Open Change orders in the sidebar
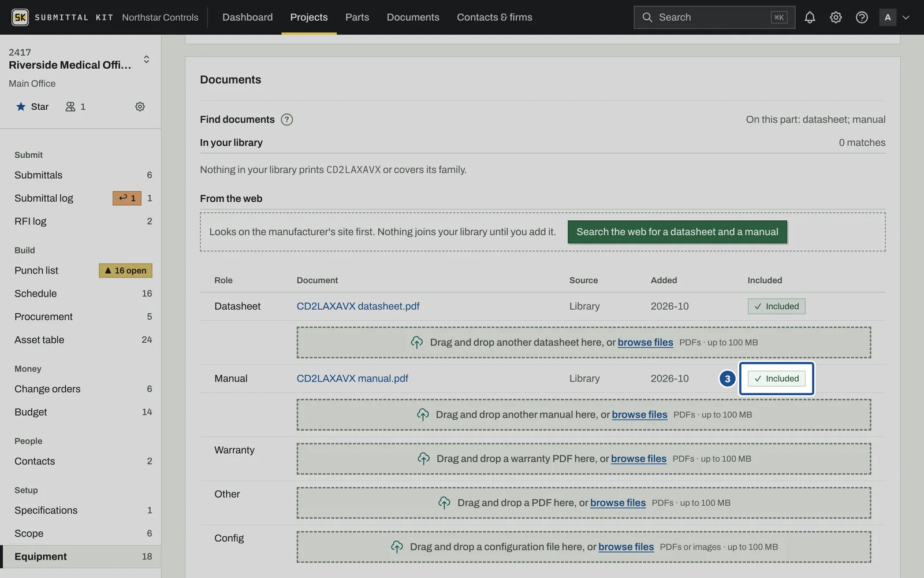 coord(81,389)
